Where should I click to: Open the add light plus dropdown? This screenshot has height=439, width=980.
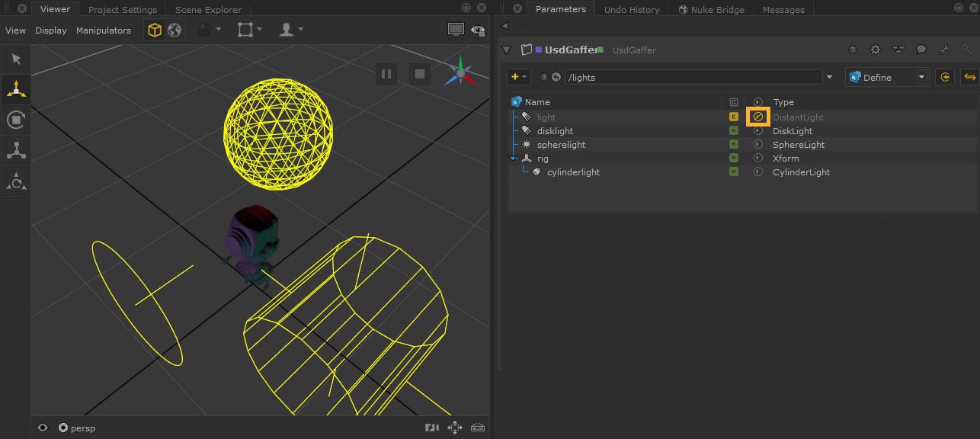coord(518,77)
